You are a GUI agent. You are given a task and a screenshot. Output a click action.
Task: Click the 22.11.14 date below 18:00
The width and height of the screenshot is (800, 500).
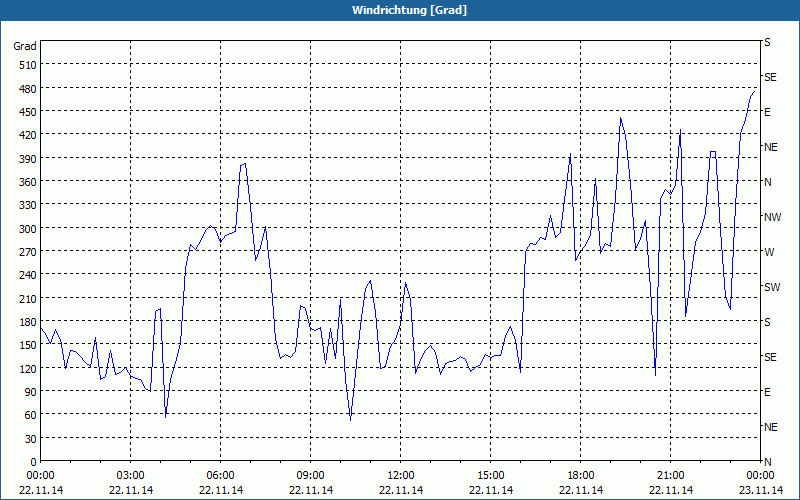point(581,490)
